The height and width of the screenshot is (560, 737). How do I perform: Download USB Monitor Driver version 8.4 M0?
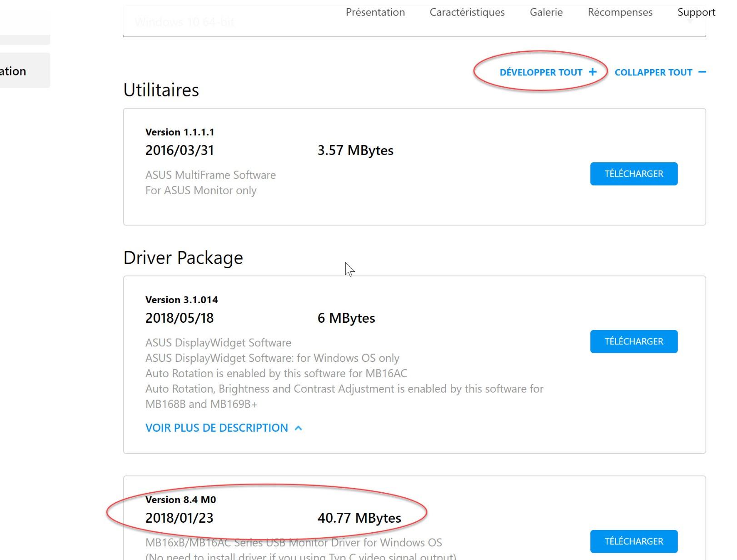[x=634, y=541]
